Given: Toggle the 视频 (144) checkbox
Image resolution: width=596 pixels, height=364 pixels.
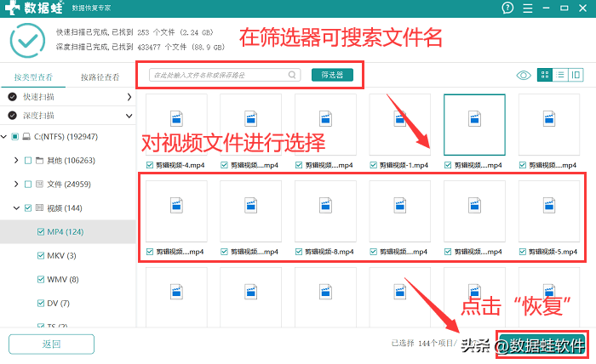Looking at the screenshot, I should pos(28,208).
